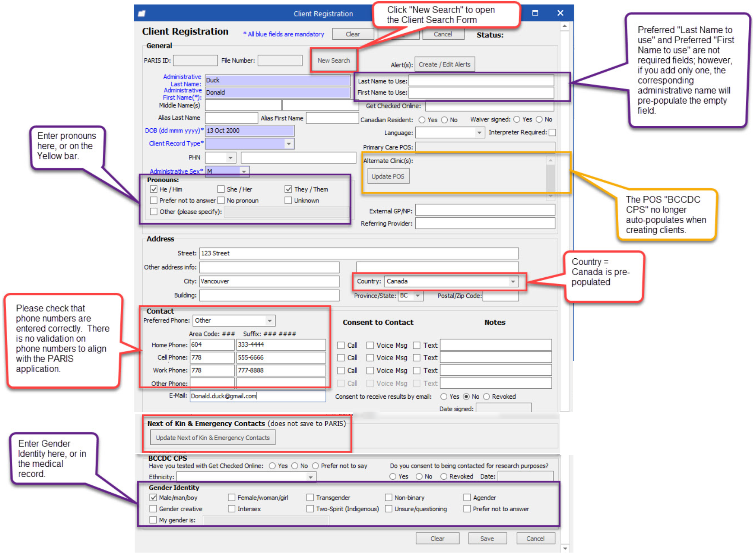Click the File Number field
756x553 pixels.
(280, 60)
